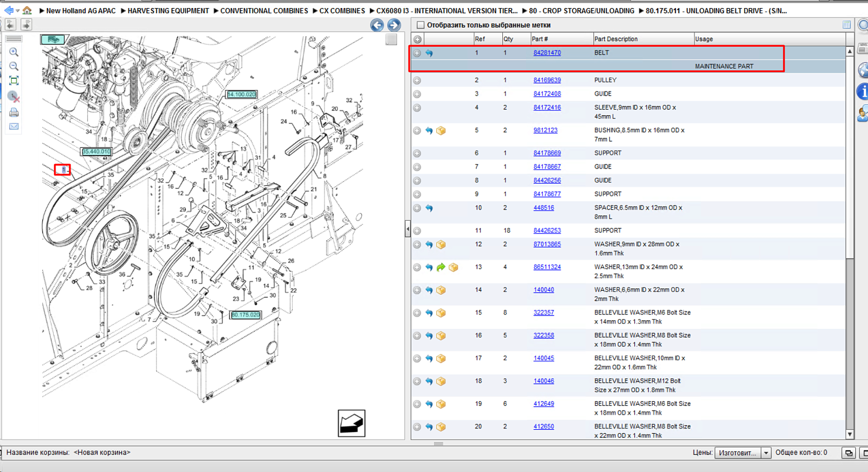This screenshot has width=868, height=472.
Task: Expand the PULLEY row plus button
Action: point(417,81)
